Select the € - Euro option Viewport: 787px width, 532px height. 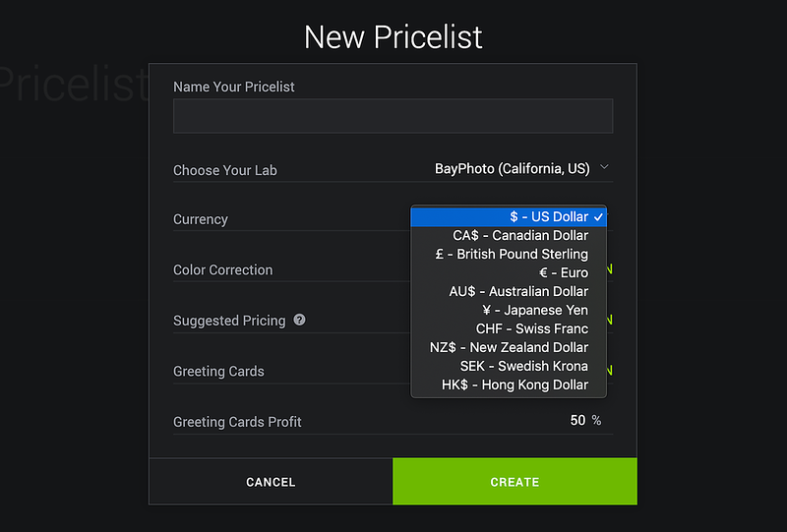coord(509,272)
